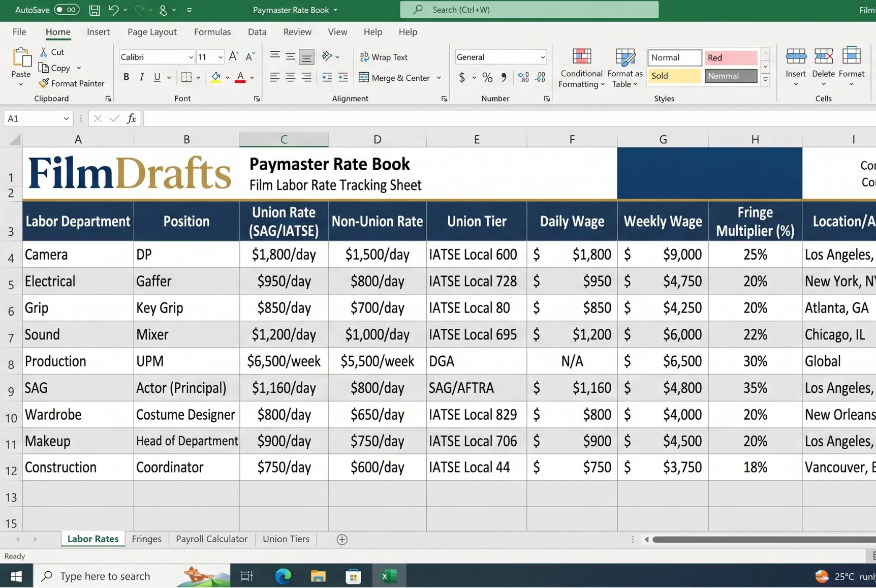This screenshot has height=588, width=876.
Task: Increase font size with larger A icon
Action: [x=233, y=56]
